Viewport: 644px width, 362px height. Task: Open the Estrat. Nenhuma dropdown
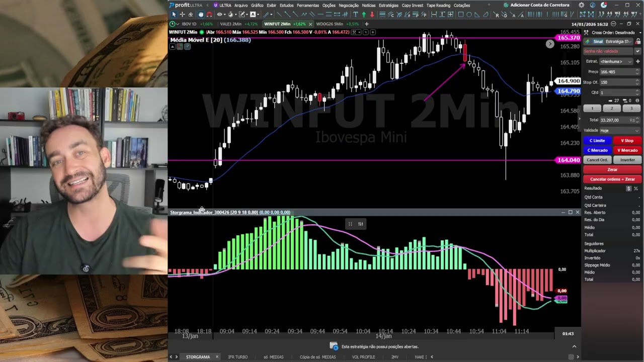pos(616,61)
